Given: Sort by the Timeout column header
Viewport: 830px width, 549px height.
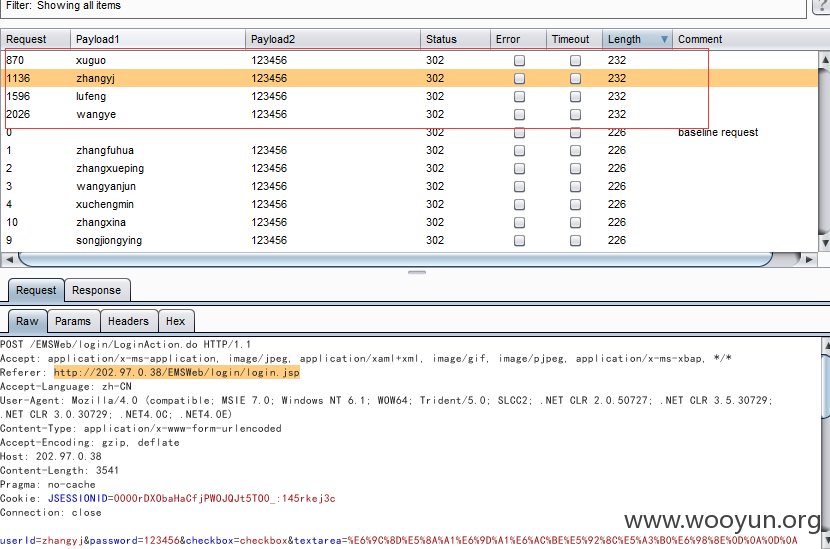Looking at the screenshot, I should (x=574, y=39).
